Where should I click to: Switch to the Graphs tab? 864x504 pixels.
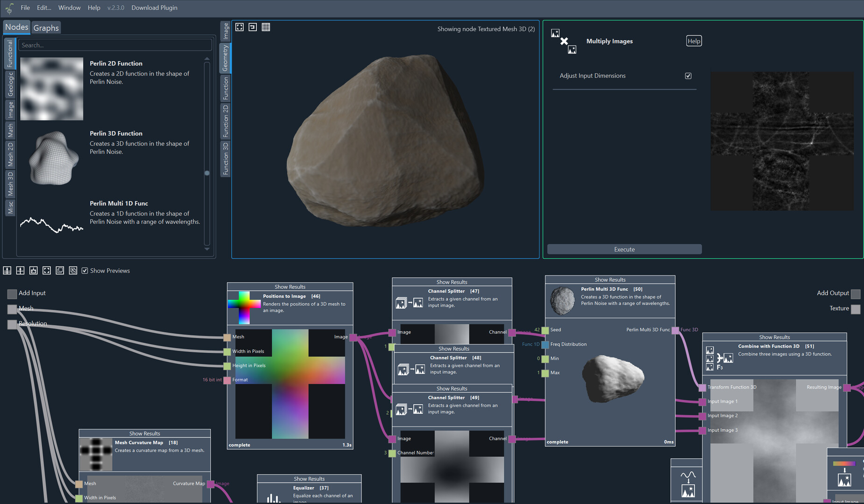46,28
